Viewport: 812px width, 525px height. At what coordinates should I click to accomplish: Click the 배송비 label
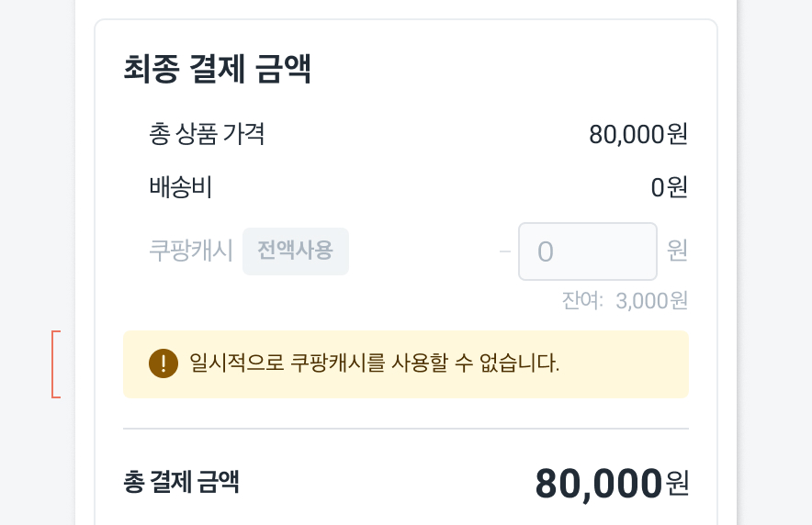coord(180,188)
